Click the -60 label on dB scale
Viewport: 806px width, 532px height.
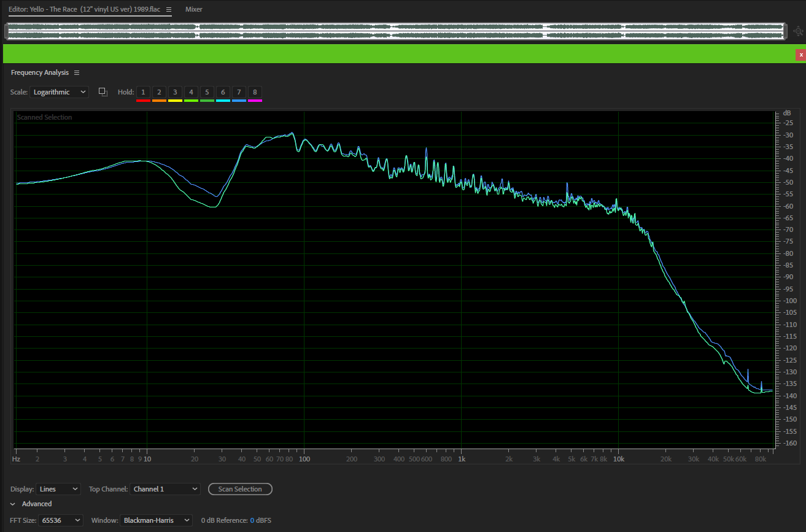(788, 206)
